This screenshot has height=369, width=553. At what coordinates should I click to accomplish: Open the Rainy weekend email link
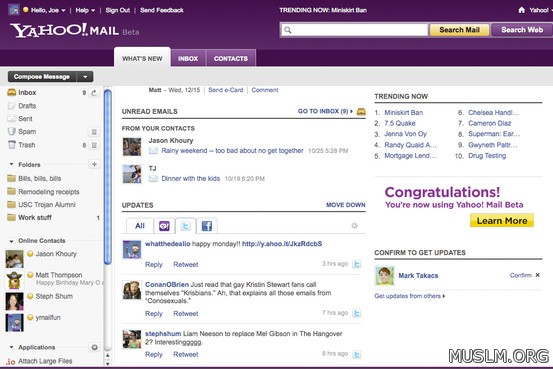(x=232, y=151)
